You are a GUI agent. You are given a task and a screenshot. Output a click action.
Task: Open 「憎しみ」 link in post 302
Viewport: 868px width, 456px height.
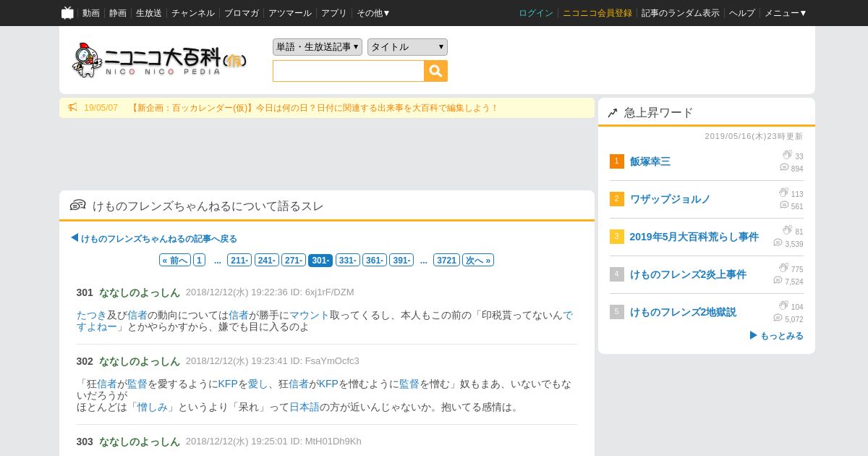(153, 408)
